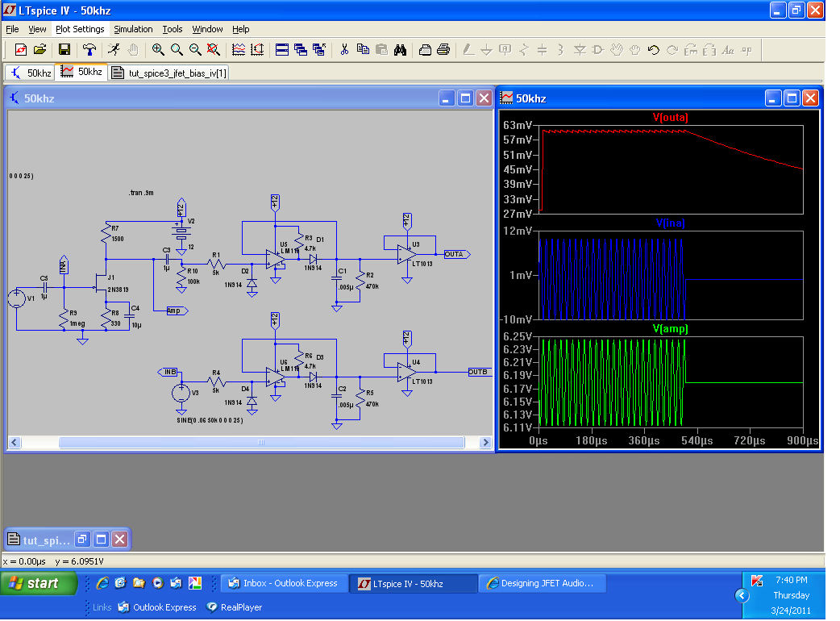840x621 pixels.
Task: Click the V(outa) trace label
Action: (670, 117)
